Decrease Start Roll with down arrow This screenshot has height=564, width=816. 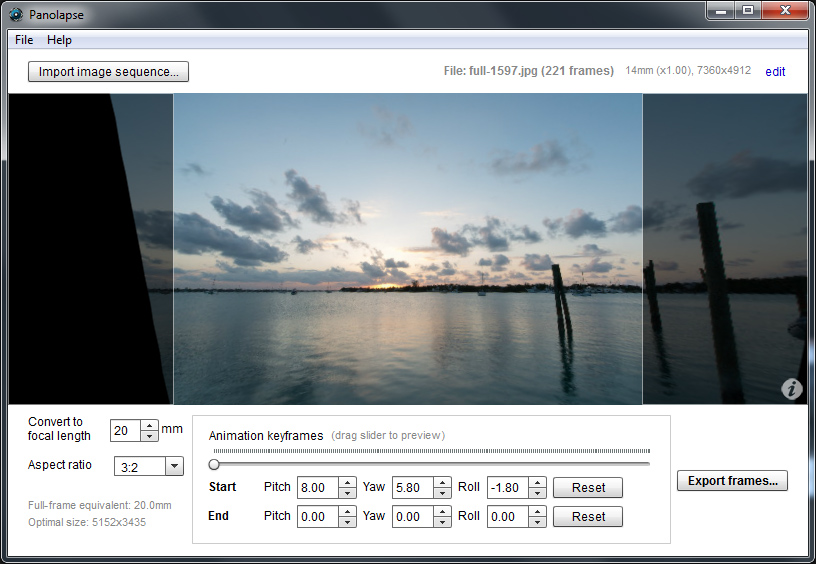tap(537, 493)
